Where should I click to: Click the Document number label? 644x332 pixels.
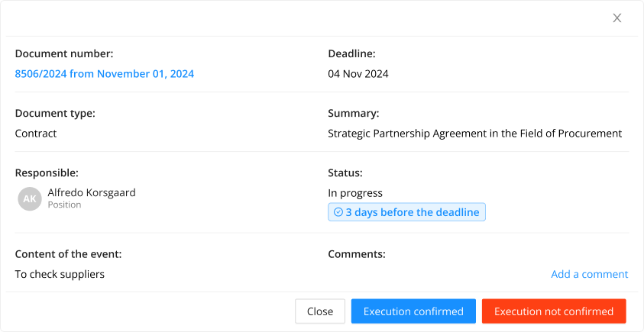tap(64, 53)
